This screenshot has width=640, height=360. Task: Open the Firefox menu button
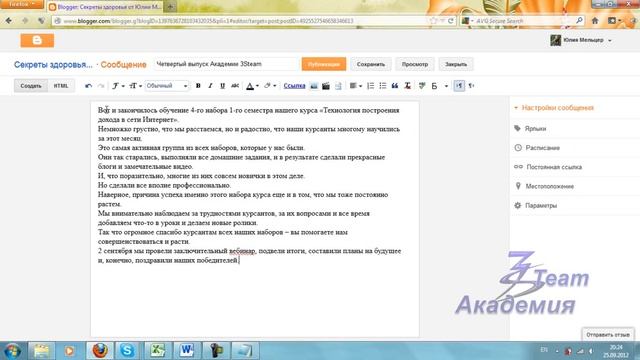coord(22,4)
